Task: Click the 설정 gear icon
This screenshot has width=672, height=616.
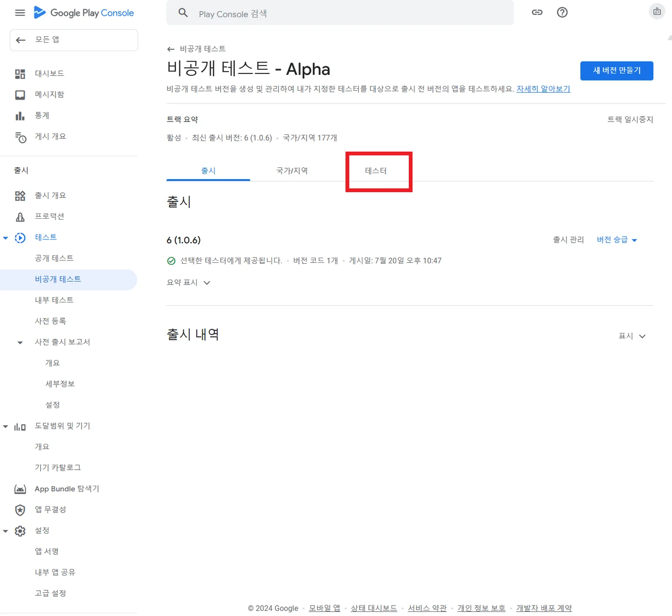Action: [20, 531]
